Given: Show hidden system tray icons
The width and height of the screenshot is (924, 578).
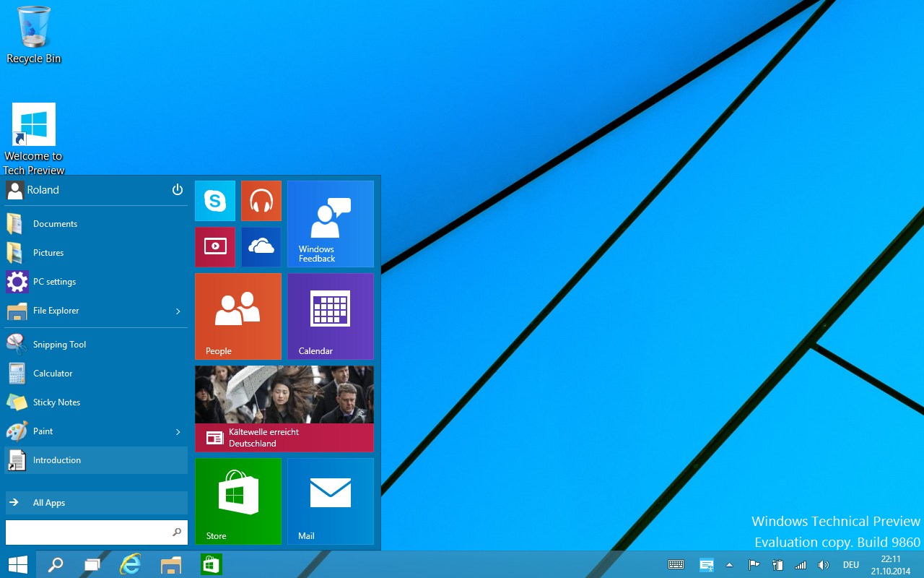Looking at the screenshot, I should point(729,565).
